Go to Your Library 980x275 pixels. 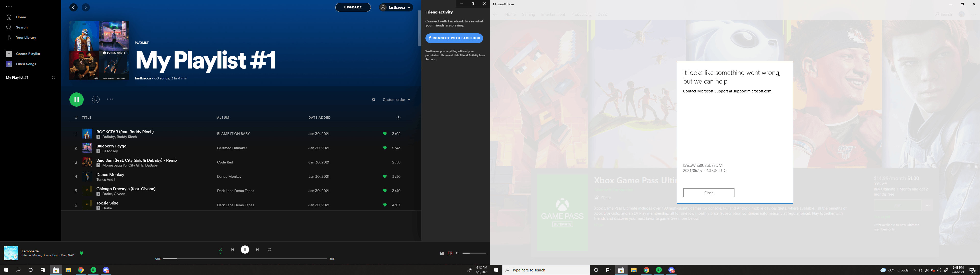point(26,38)
